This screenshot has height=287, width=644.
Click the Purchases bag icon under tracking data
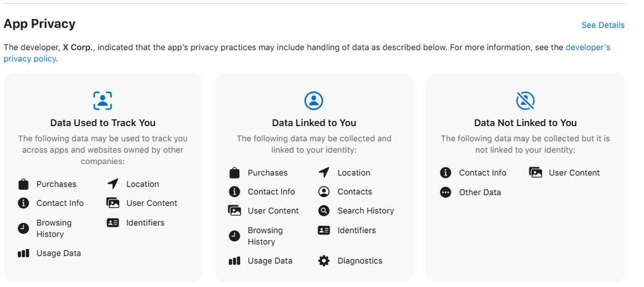point(24,184)
